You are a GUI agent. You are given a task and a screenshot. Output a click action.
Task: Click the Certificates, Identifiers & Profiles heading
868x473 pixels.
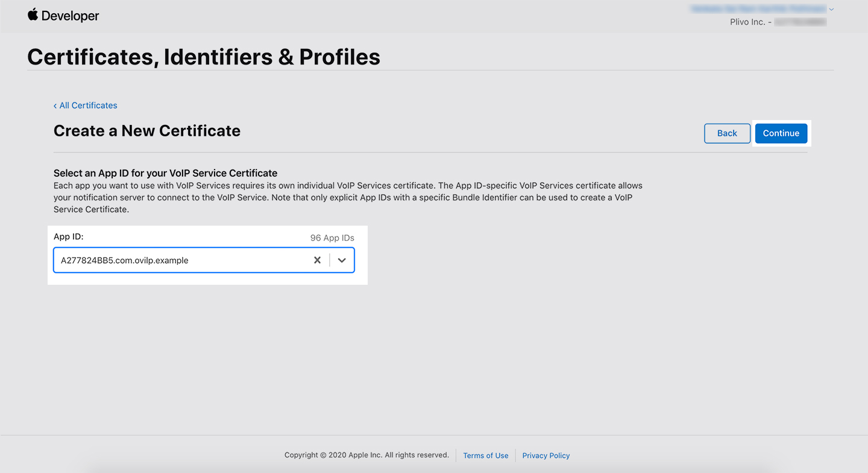pos(203,57)
